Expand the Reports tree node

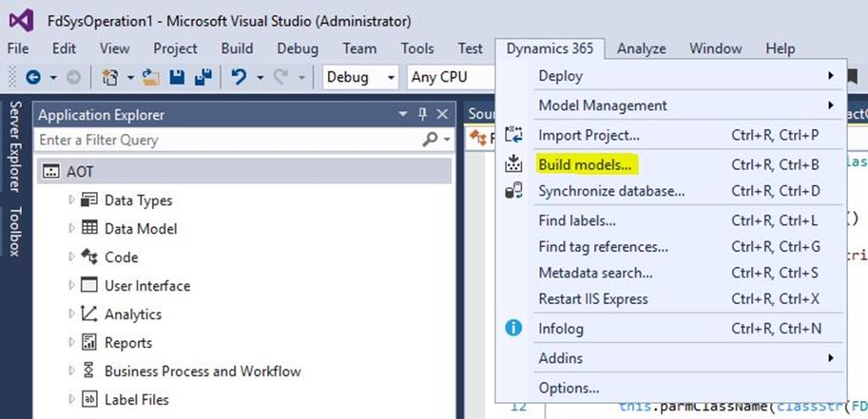click(x=71, y=343)
